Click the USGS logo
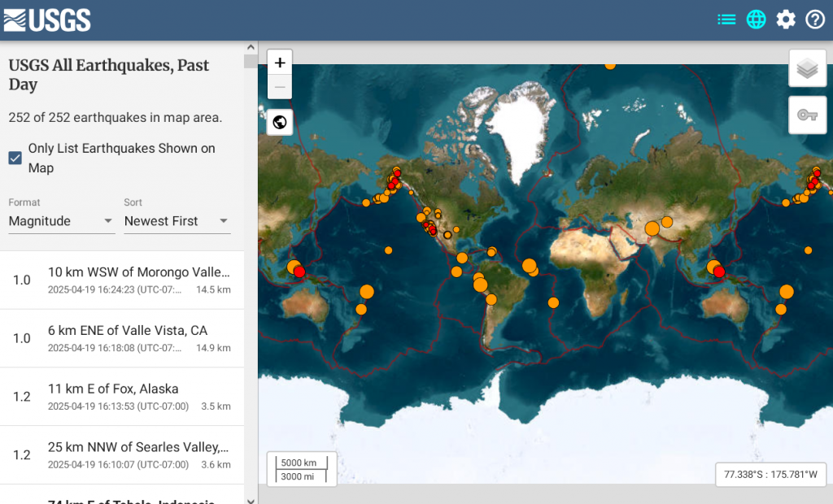 tap(47, 20)
